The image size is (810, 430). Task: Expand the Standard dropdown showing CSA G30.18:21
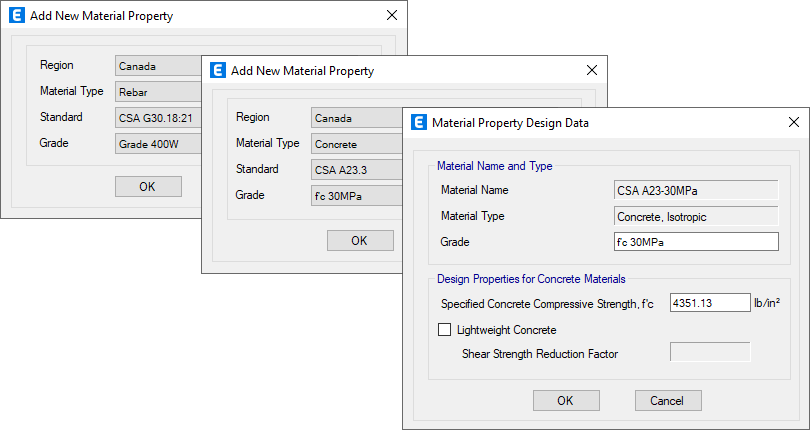pos(158,117)
